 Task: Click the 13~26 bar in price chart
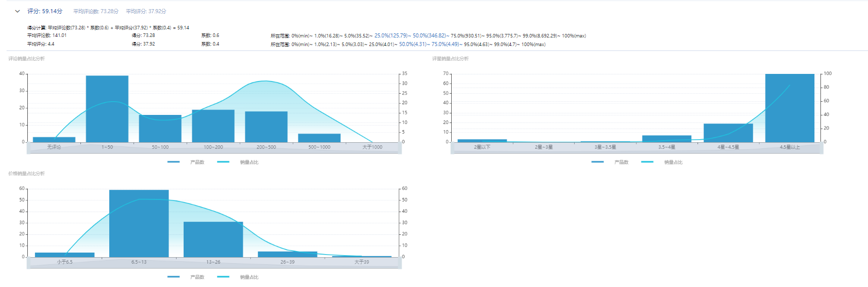[x=213, y=239]
